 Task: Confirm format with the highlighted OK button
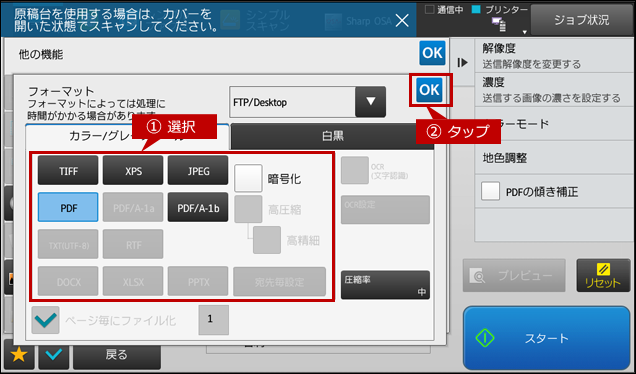point(430,90)
